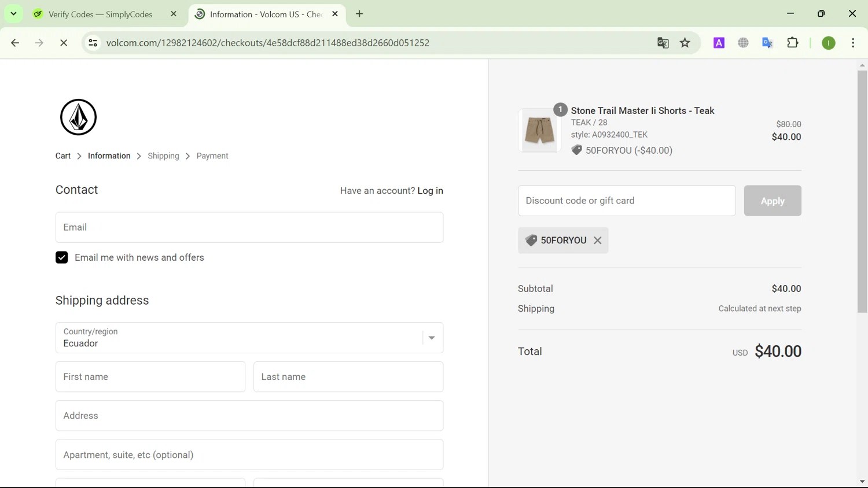The width and height of the screenshot is (868, 488).
Task: Click the Volcom stone logo
Action: (78, 117)
